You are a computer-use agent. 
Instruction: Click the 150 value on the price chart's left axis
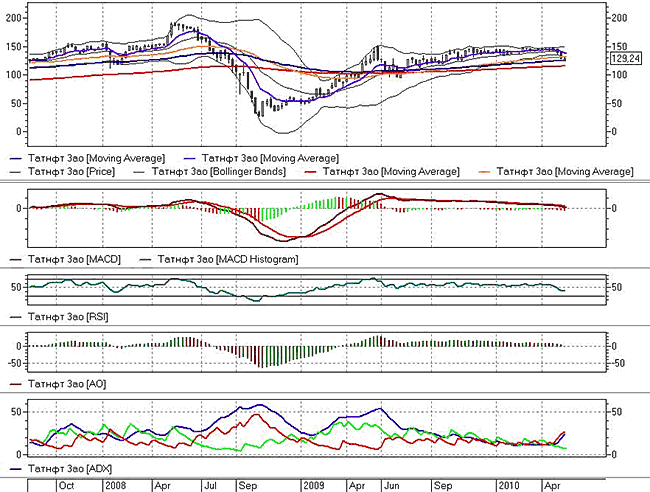click(13, 47)
